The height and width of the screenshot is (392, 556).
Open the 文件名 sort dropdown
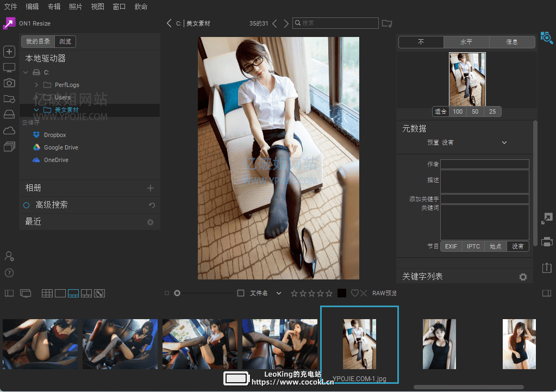point(279,293)
